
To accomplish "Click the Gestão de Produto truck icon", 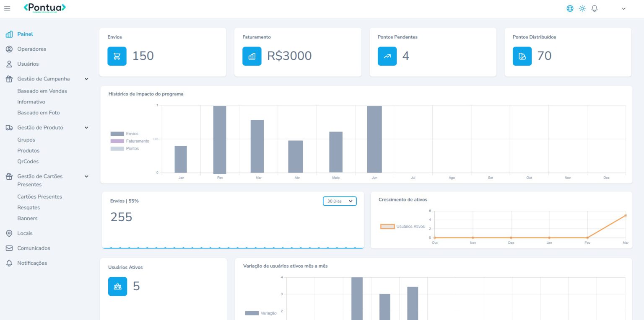I will (x=9, y=128).
